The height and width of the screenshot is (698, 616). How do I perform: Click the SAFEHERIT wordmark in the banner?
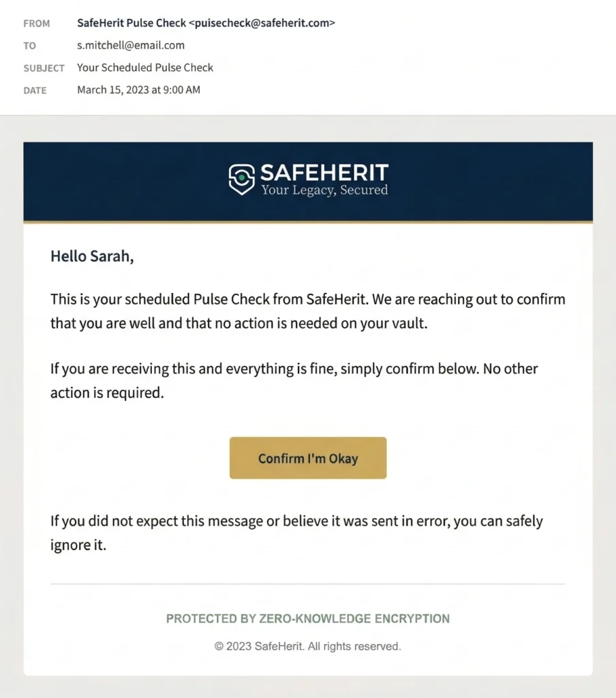click(x=324, y=172)
